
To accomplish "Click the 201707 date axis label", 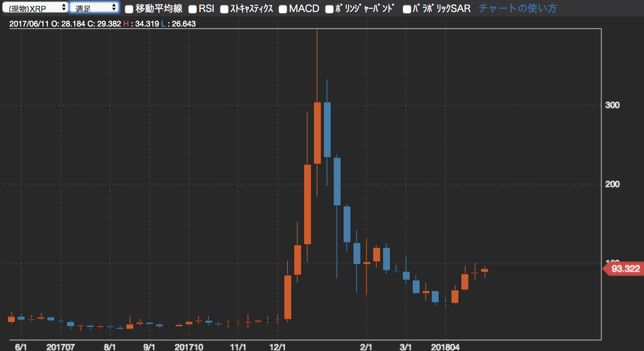I will [61, 347].
